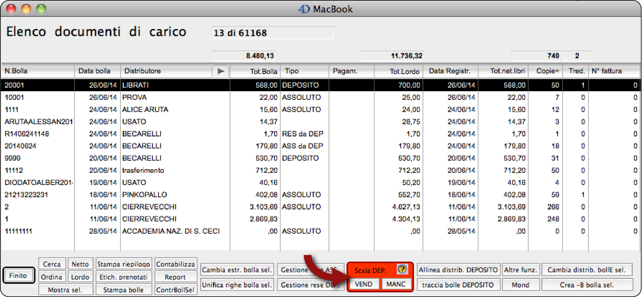Viewport: 644px width, 297px height.
Task: Sort by N.Bolla column header
Action: [38, 71]
